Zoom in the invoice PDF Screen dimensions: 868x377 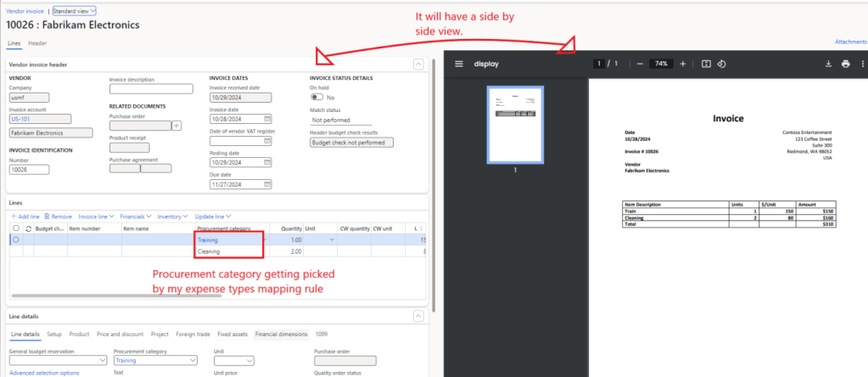[682, 64]
